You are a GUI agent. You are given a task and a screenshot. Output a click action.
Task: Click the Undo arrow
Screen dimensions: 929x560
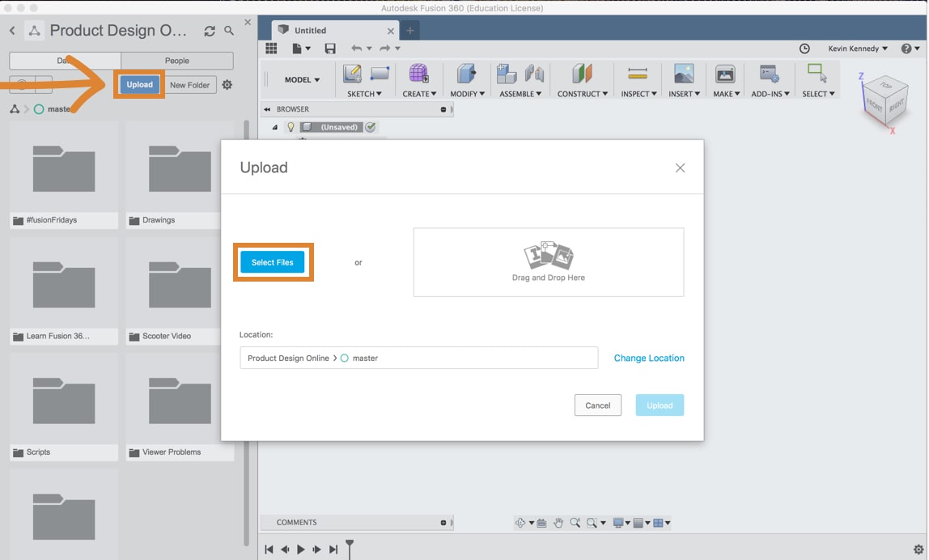click(x=356, y=49)
